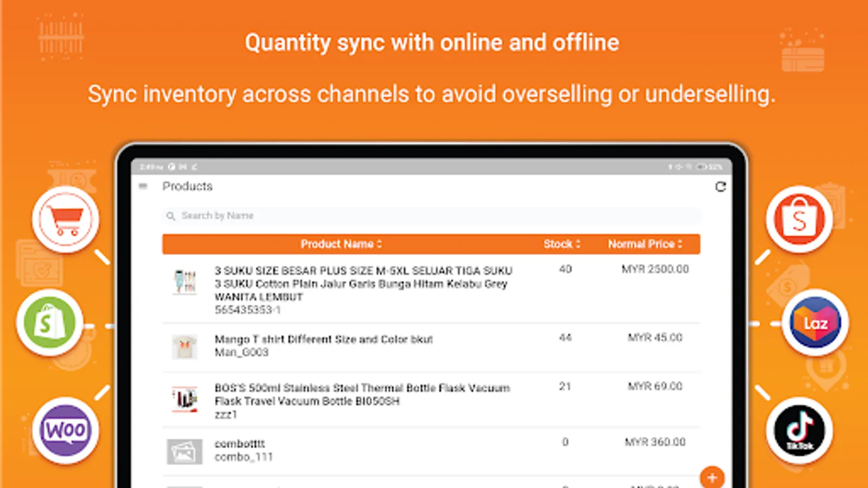Click stock value 44
The width and height of the screenshot is (868, 488).
tap(565, 338)
